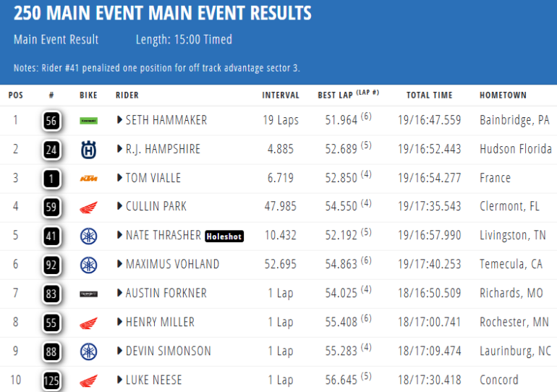The width and height of the screenshot is (557, 392).
Task: Click Husqvarna logo beside R.J. Hampshire
Action: tap(88, 149)
